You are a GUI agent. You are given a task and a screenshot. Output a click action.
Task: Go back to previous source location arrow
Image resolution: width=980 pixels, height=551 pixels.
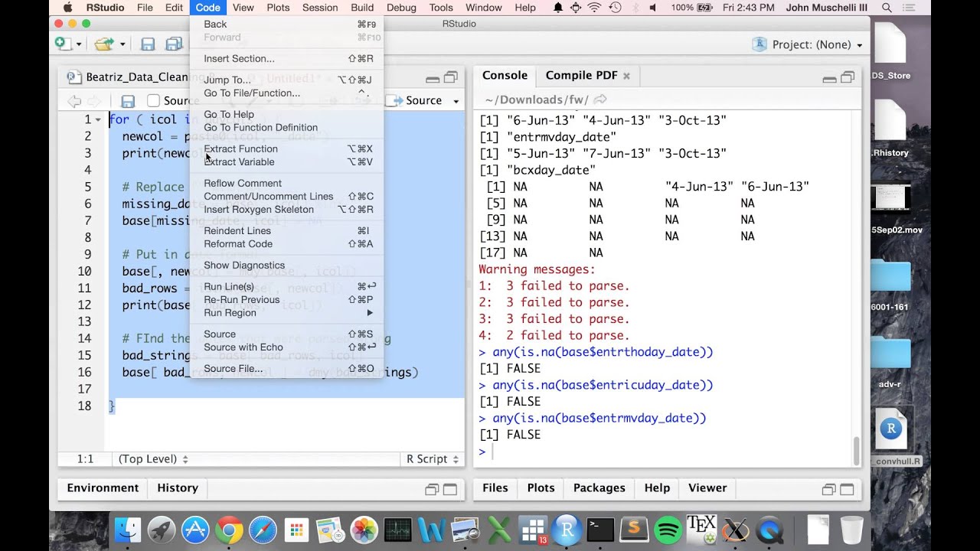tap(74, 101)
